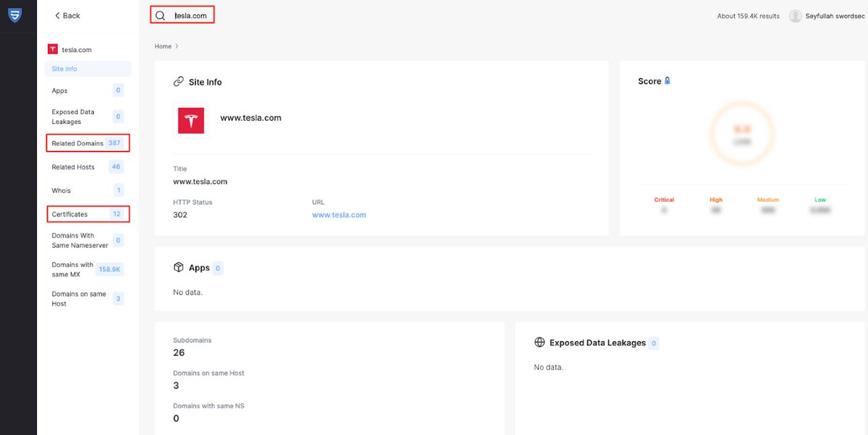Go back using the Back chevron
This screenshot has height=435, width=868.
pos(58,15)
